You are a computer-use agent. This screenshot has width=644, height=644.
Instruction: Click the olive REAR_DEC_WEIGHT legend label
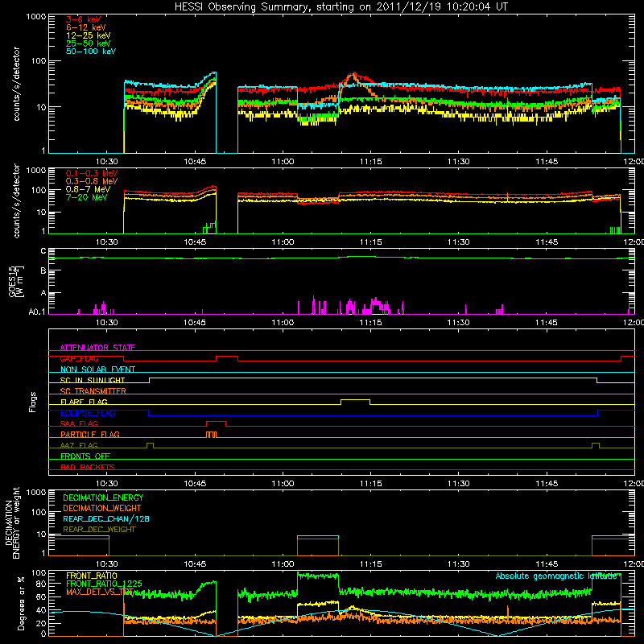(x=99, y=530)
